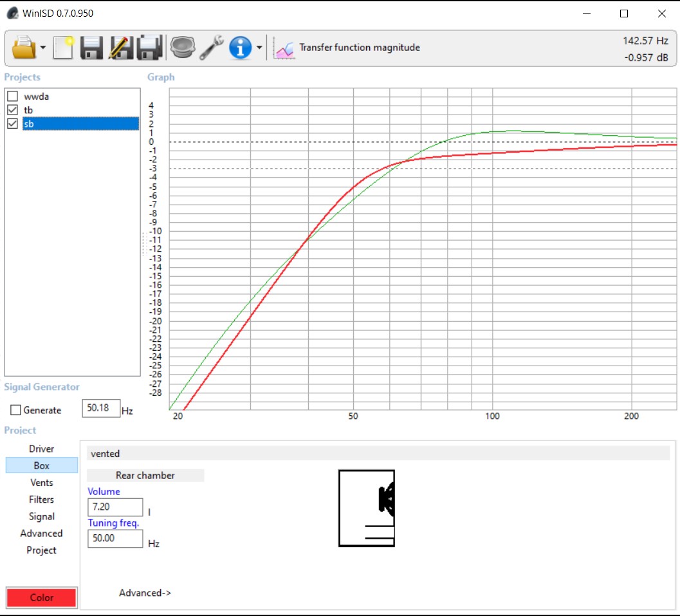Select the tb project row
The image size is (680, 616).
[x=80, y=110]
